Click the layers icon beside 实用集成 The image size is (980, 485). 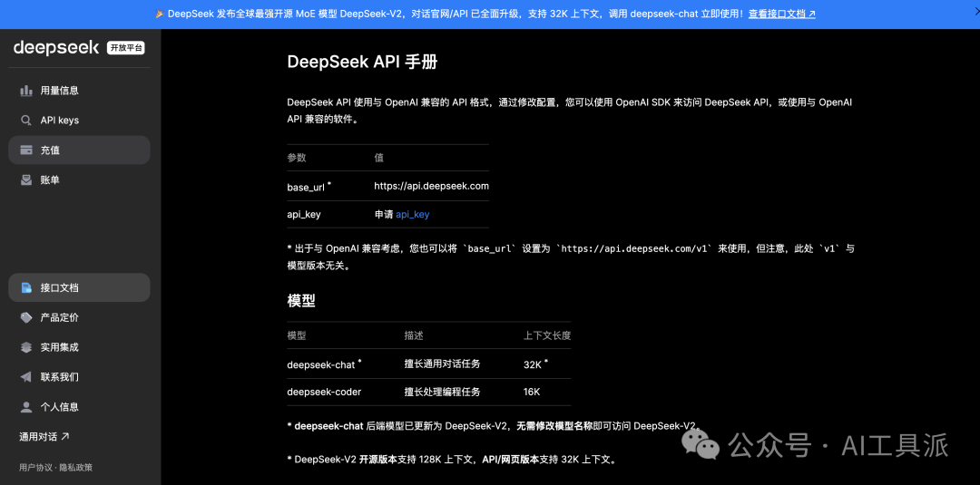(x=26, y=347)
